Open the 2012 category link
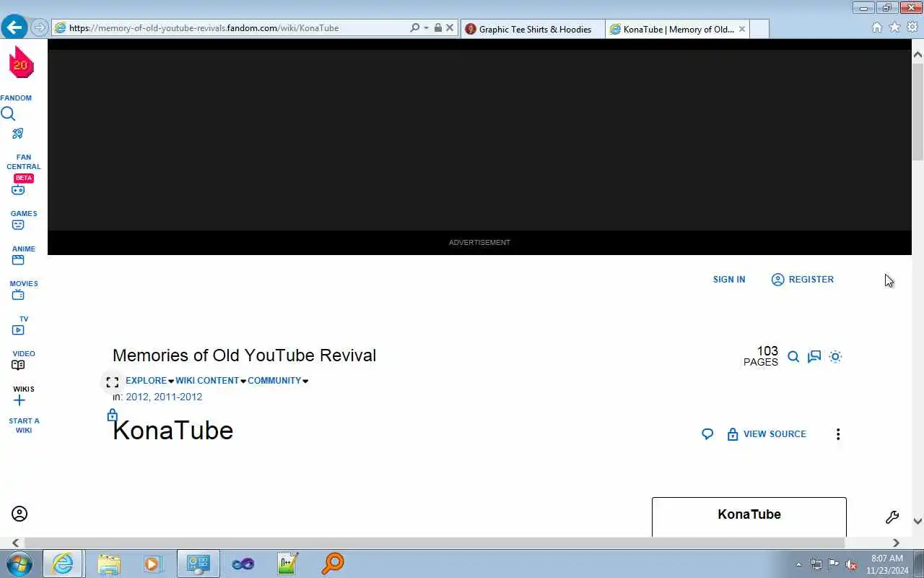Image resolution: width=924 pixels, height=578 pixels. tap(136, 397)
